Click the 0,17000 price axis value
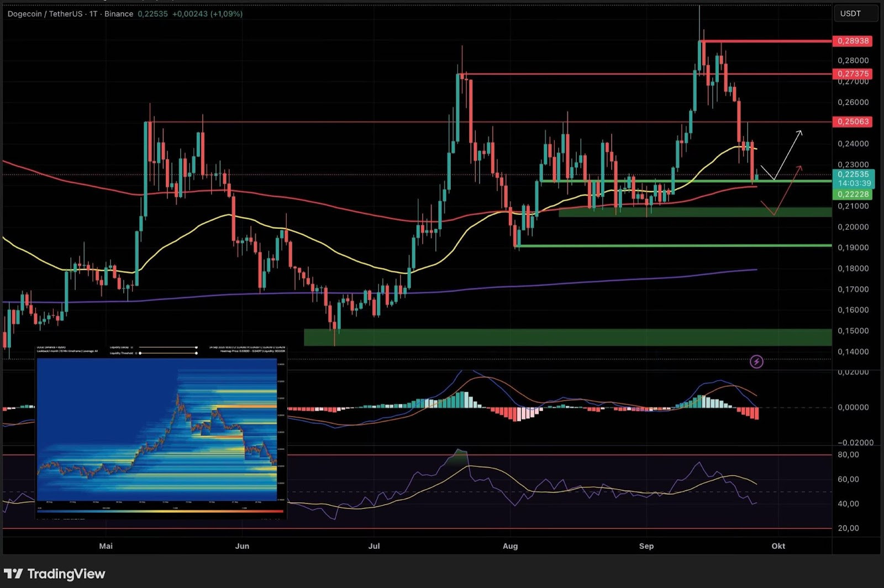 (853, 289)
